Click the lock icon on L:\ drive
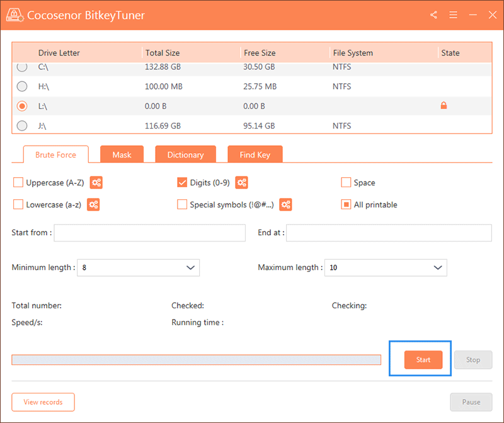The width and height of the screenshot is (504, 423). pyautogui.click(x=444, y=105)
